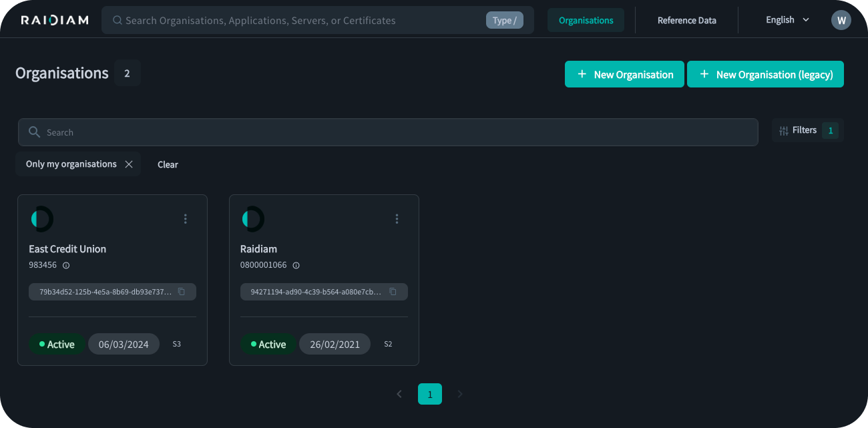Copy East Credit Union's organisation ID
Screen dimensions: 868x428
[182, 291]
